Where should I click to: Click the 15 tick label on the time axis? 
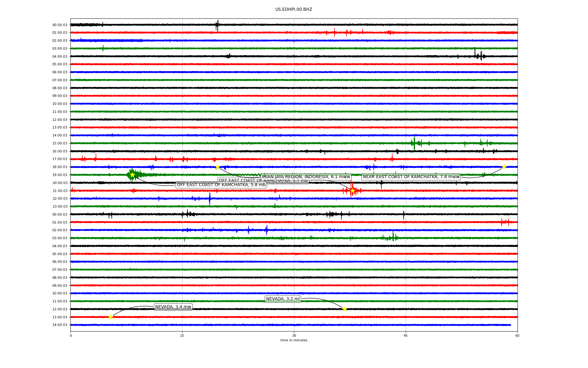point(182,335)
